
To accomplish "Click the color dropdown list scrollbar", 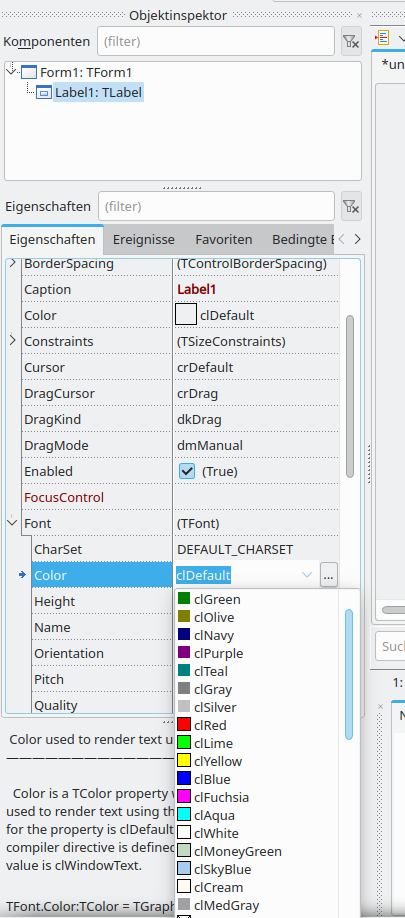I will click(349, 674).
